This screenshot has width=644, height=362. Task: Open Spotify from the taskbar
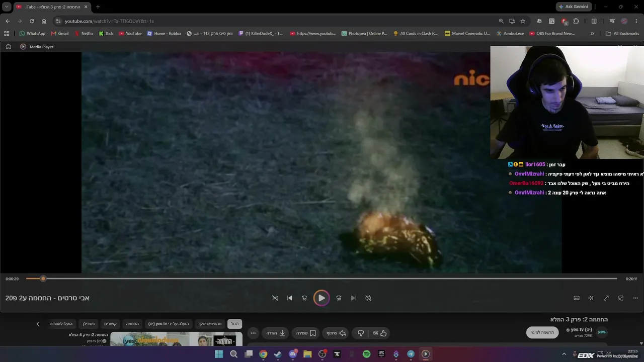click(366, 354)
